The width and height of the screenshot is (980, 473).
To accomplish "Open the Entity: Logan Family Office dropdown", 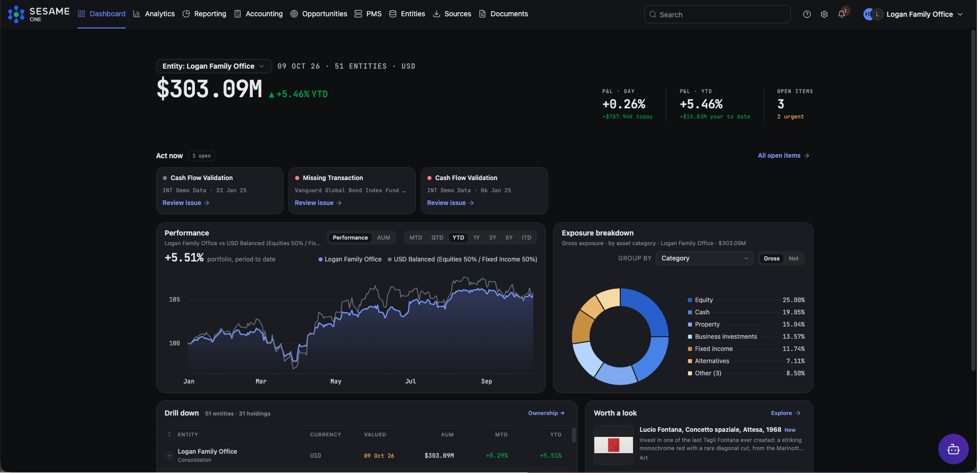I will pyautogui.click(x=214, y=66).
